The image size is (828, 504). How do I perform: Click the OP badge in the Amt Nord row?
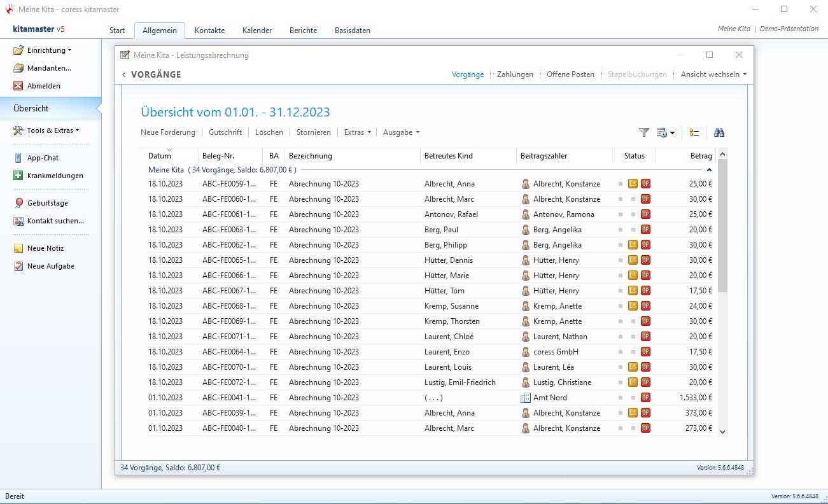[645, 398]
